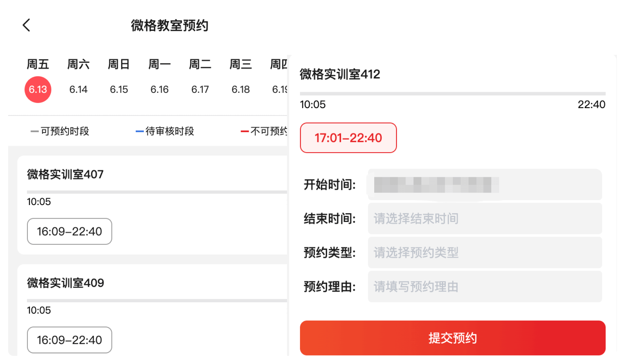Click the 待审核时段 legend item

[165, 132]
